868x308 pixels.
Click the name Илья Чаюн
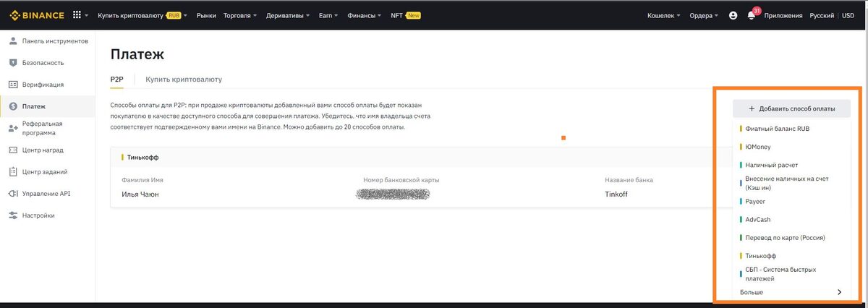(x=140, y=194)
